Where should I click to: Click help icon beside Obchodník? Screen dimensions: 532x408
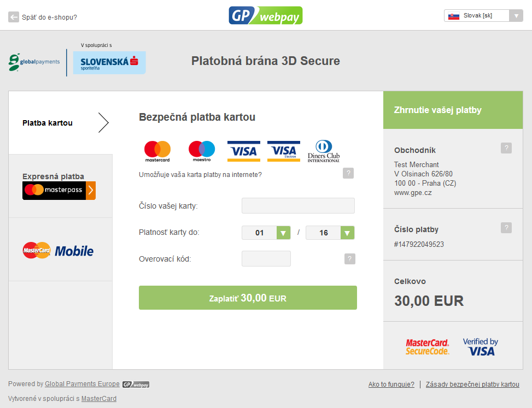tap(506, 148)
